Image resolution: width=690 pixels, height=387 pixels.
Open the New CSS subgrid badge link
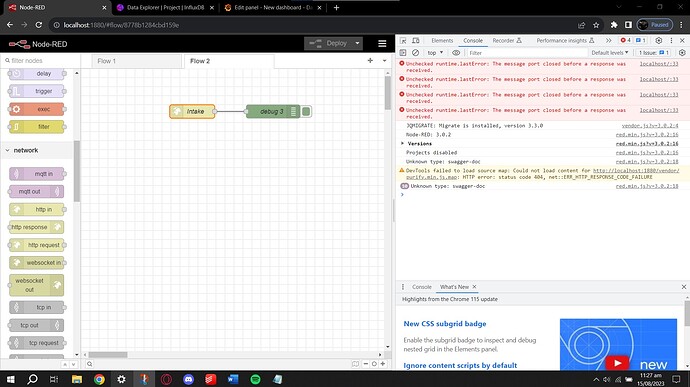point(444,324)
